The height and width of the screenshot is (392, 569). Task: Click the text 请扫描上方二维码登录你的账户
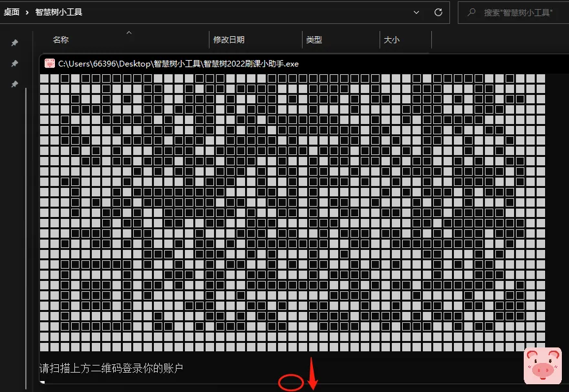(x=111, y=369)
